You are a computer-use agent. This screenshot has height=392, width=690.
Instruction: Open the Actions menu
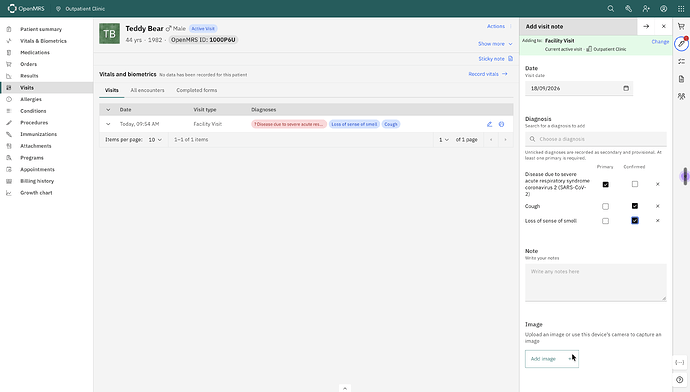[x=499, y=26]
